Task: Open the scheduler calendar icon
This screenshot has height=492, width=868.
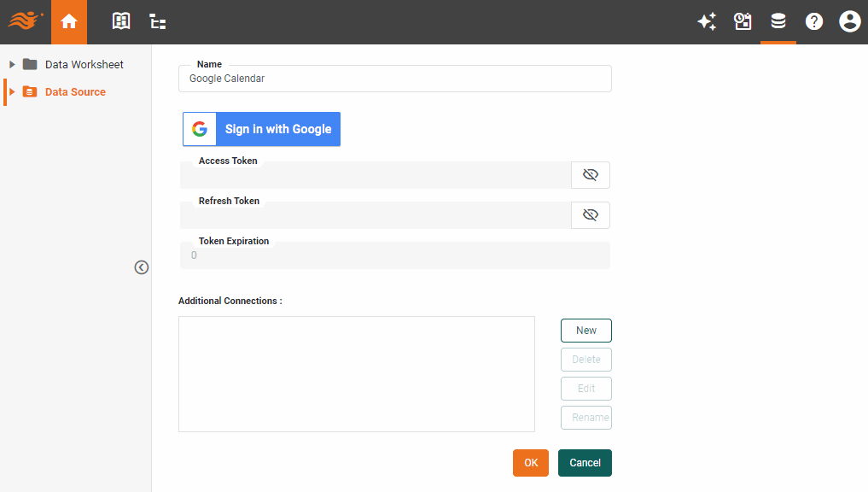Action: (743, 21)
